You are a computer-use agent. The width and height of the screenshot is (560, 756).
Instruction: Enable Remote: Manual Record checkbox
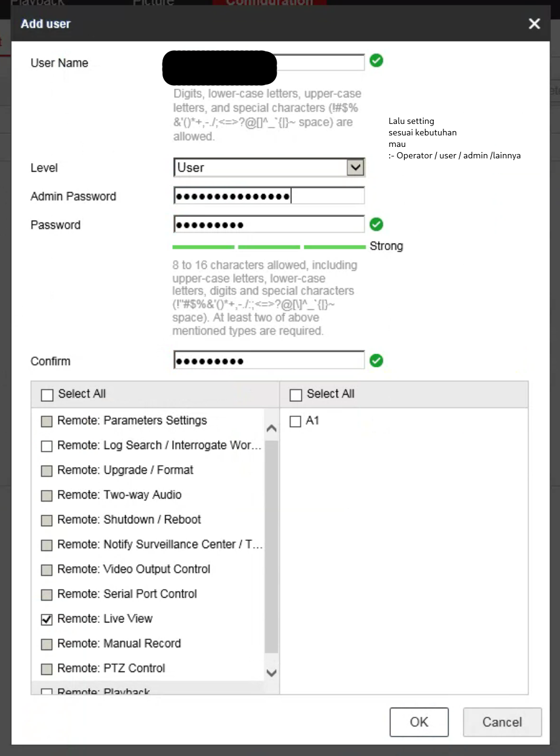pos(47,644)
